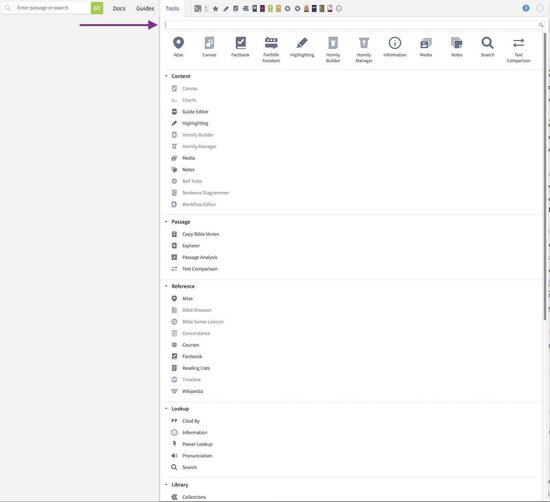Open the Explorer tool

pos(186,246)
